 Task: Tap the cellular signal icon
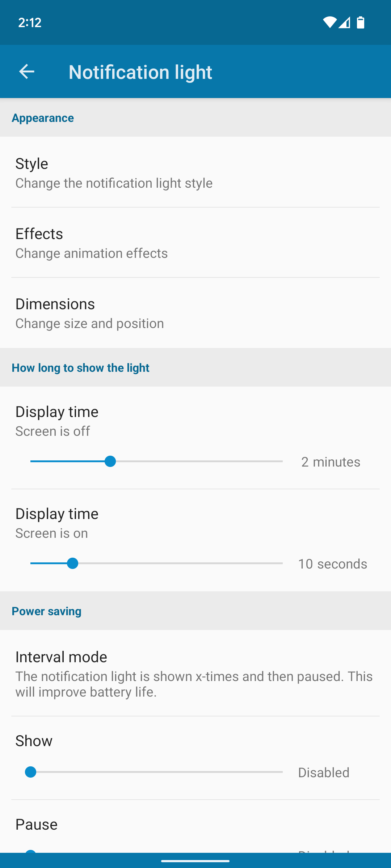click(x=345, y=22)
